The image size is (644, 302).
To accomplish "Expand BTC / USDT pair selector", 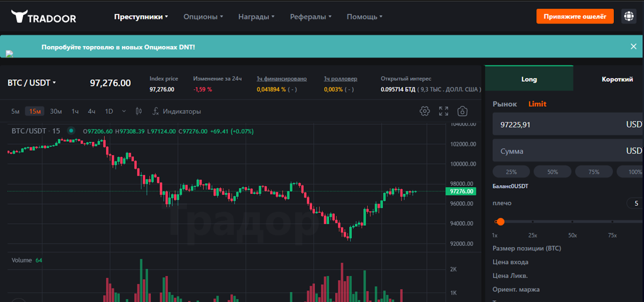I will pos(31,83).
